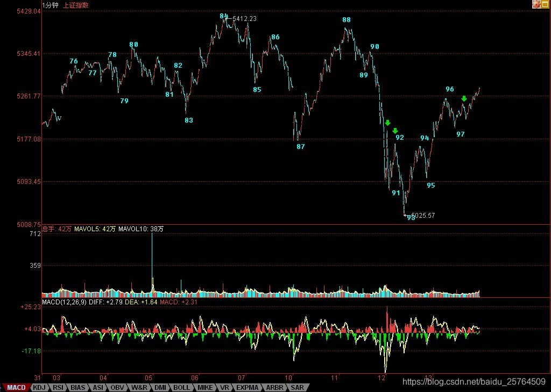Click the 1分钟 period label
This screenshot has height=392, width=551.
[51, 5]
